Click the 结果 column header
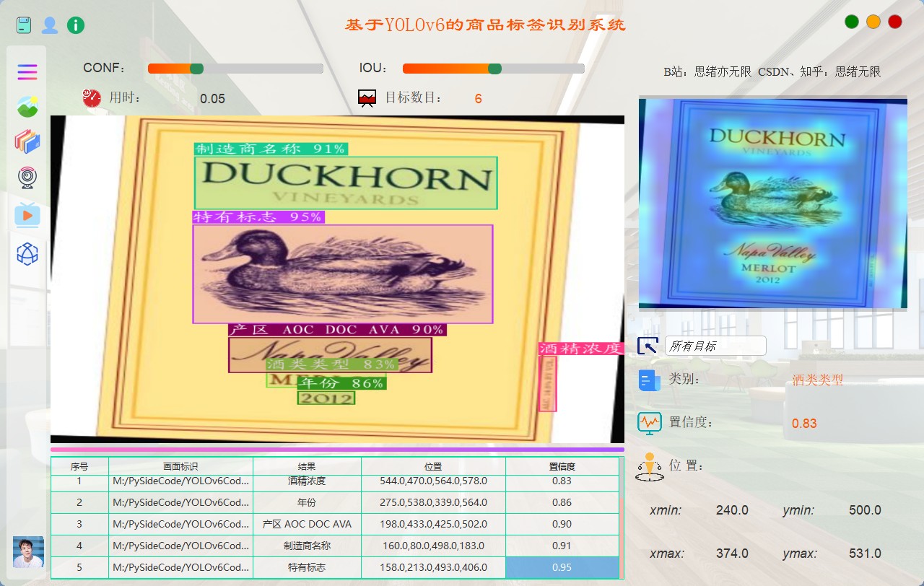Viewport: 924px width, 586px height. point(307,466)
